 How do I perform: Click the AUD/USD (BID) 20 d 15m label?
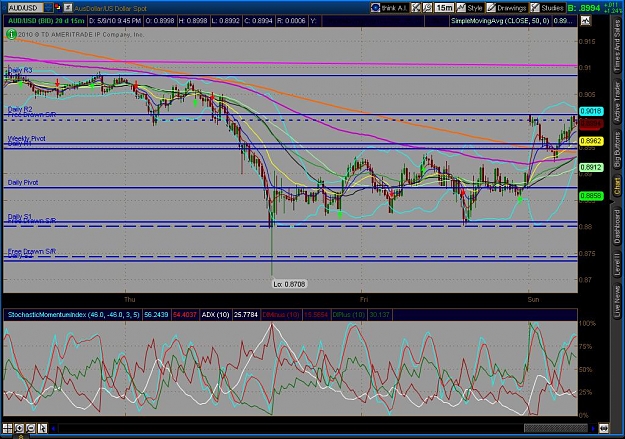(46, 21)
